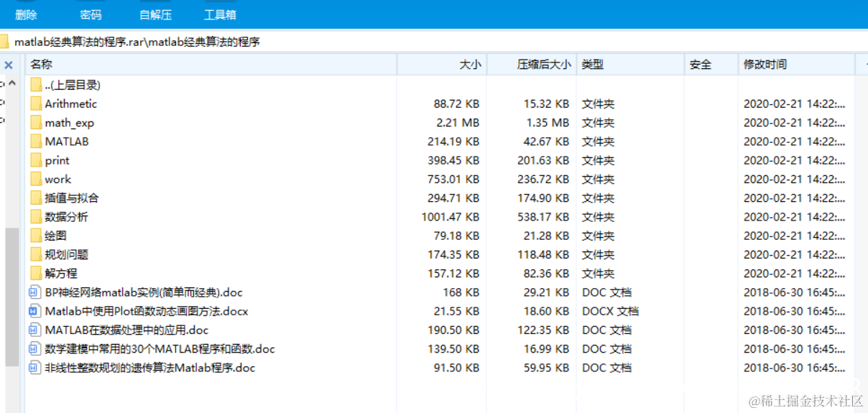Select the math_exp folder name

(x=69, y=123)
